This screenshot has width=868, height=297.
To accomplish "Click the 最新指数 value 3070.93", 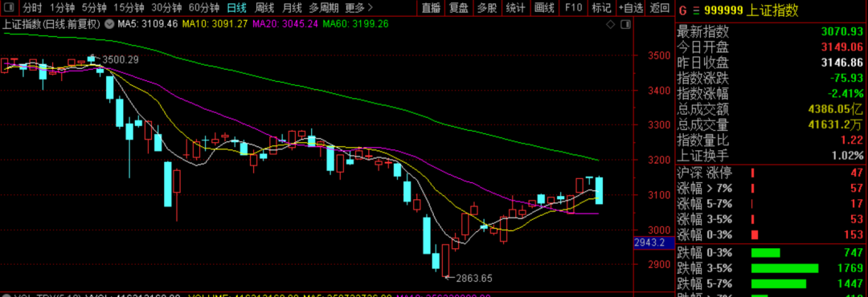I will (x=842, y=31).
